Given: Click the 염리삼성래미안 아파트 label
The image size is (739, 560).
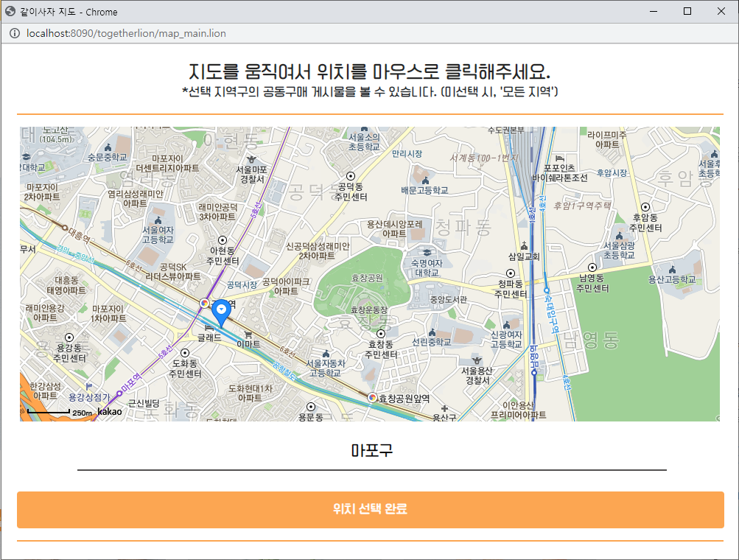Looking at the screenshot, I should (136, 198).
